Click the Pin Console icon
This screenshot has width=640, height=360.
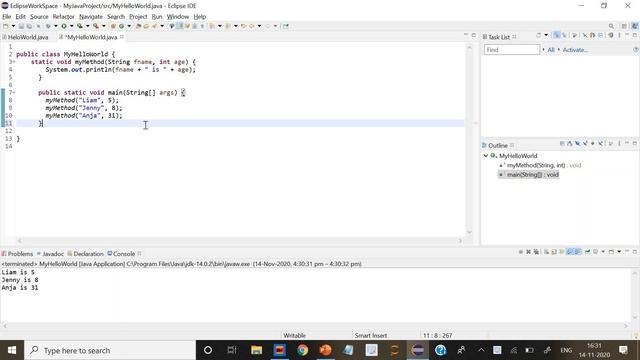588,252
